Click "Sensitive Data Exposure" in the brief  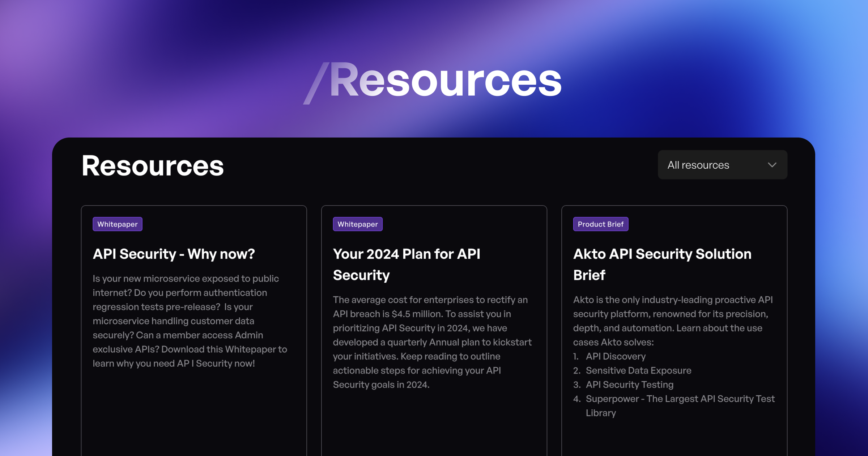pyautogui.click(x=638, y=371)
